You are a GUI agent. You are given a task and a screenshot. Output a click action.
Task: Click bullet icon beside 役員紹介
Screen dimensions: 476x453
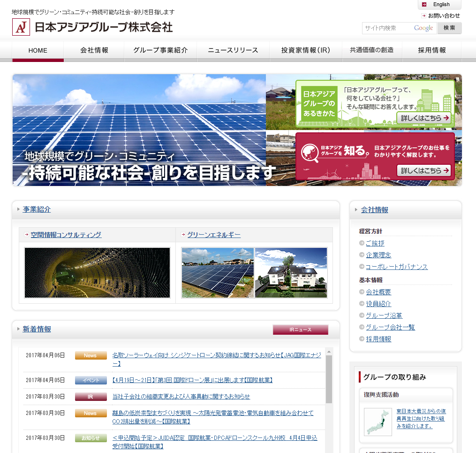point(362,304)
